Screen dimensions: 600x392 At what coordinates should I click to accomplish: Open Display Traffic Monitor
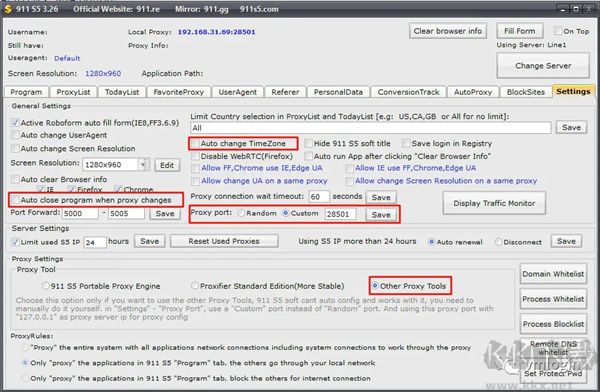494,203
